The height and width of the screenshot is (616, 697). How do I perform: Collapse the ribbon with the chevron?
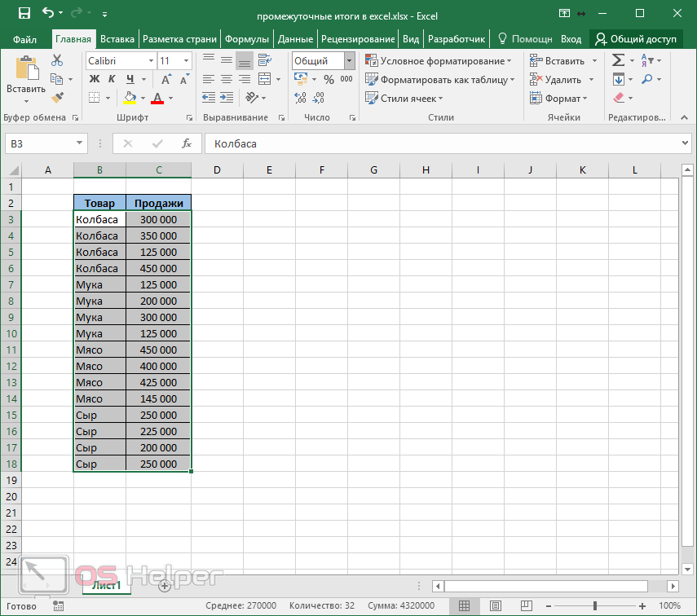click(685, 117)
